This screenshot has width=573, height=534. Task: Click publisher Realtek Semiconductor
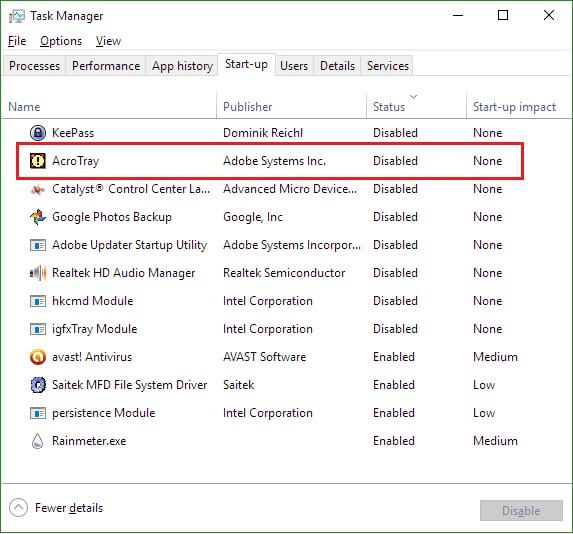(284, 273)
